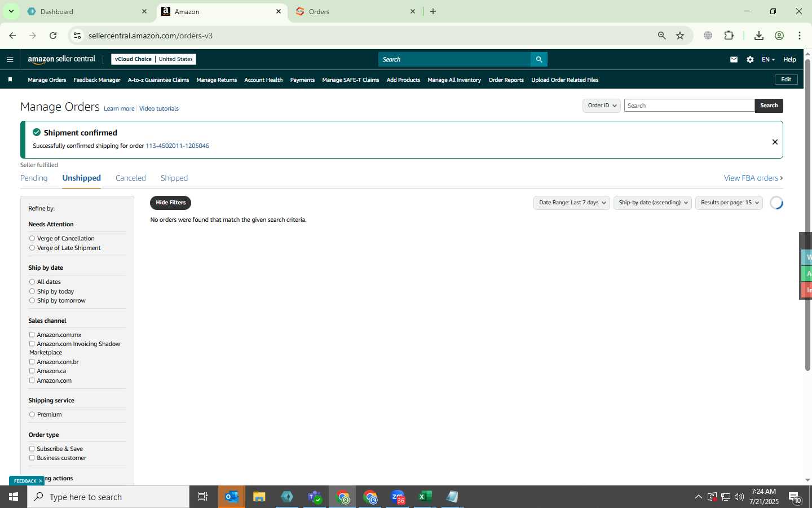Open the Learn more link
The image size is (812, 508).
tap(119, 108)
